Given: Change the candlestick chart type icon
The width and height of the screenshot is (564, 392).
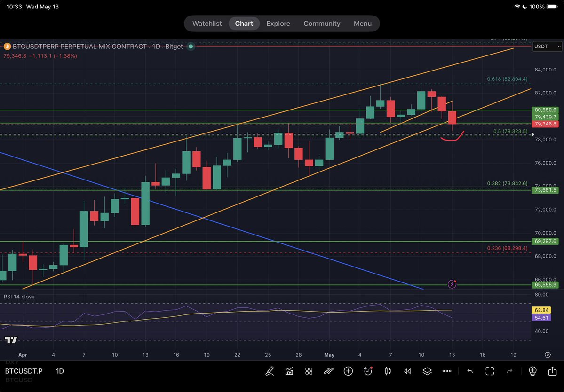Looking at the screenshot, I should [x=388, y=371].
